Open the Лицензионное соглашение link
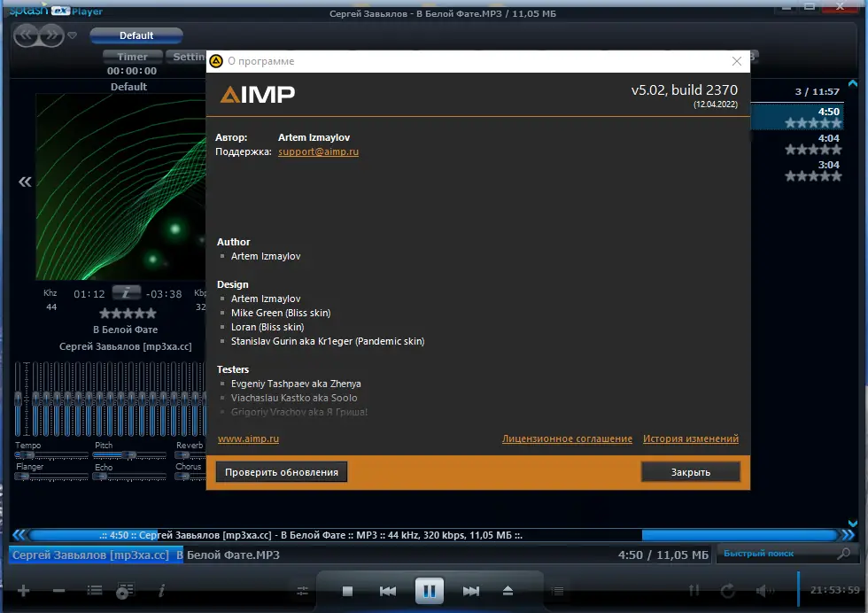 tap(567, 438)
